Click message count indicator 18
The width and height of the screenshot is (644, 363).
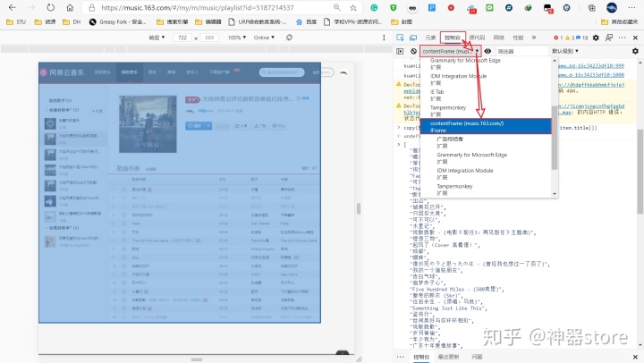coord(582,38)
